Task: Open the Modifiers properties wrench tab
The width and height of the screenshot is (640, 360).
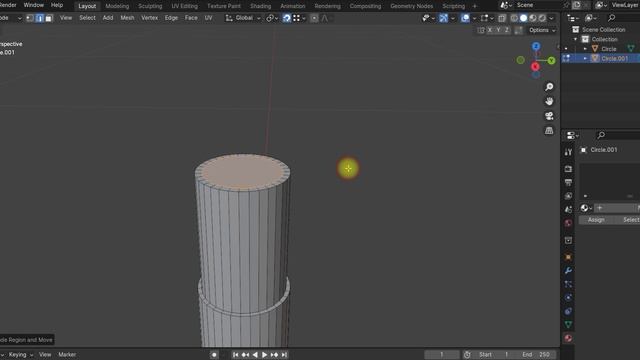Action: (x=568, y=271)
